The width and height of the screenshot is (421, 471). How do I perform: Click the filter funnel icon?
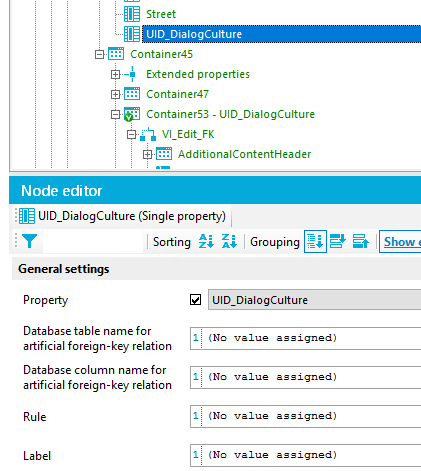point(29,241)
